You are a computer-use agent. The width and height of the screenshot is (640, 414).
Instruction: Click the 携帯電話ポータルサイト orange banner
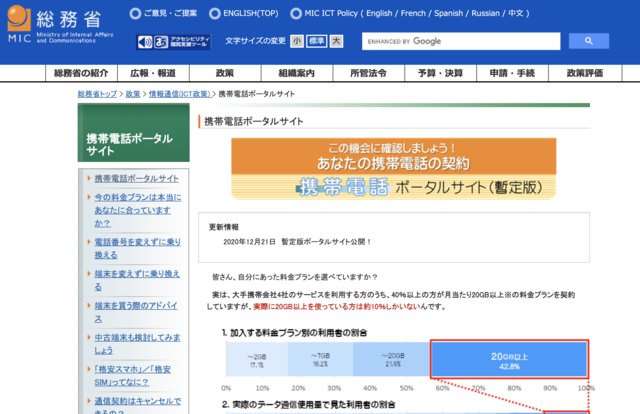(393, 168)
